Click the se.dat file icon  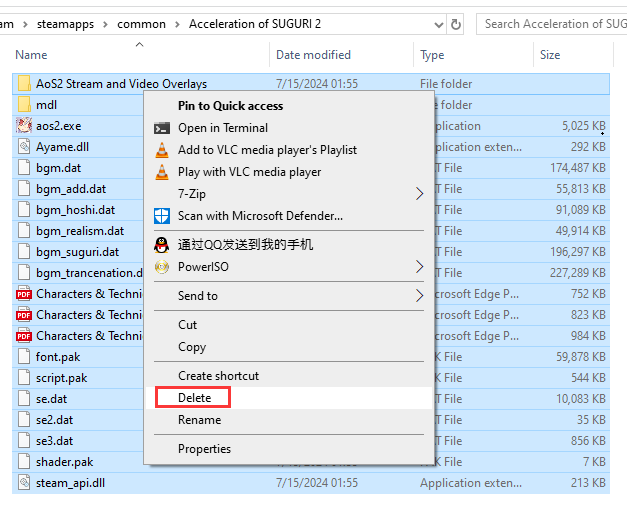pos(24,399)
